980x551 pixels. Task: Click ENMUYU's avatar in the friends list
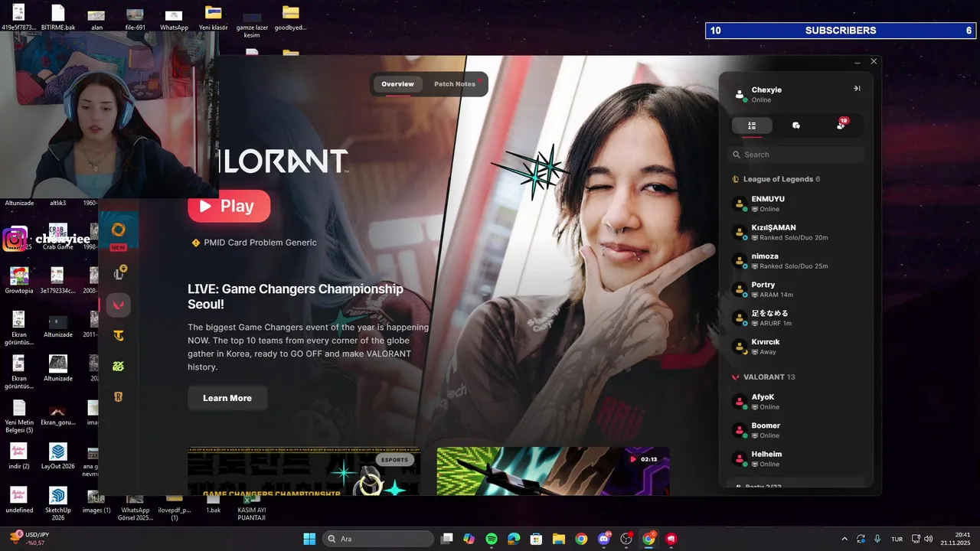click(740, 204)
